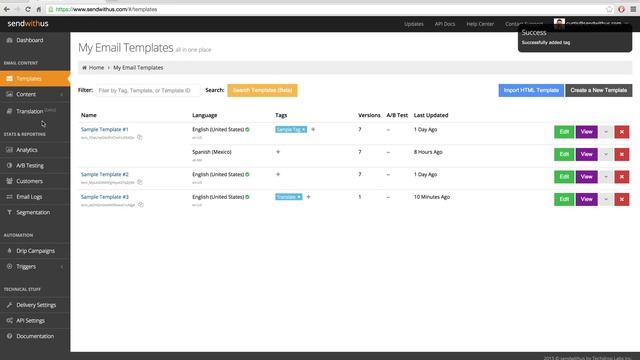
Task: Edit Sample Template #3
Action: point(564,199)
